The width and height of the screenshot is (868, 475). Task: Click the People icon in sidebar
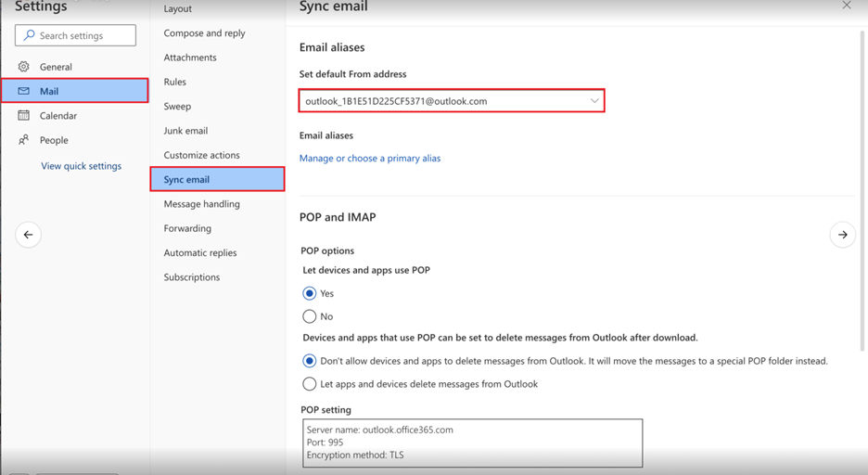[24, 140]
